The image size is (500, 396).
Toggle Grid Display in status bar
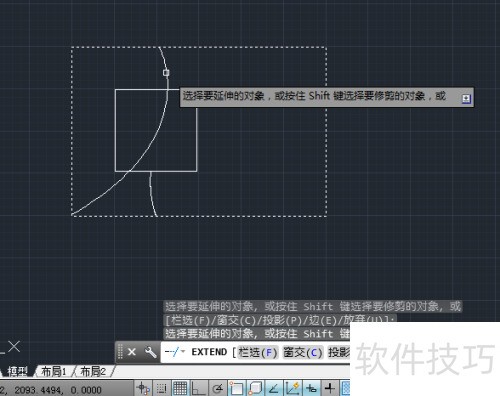click(180, 388)
